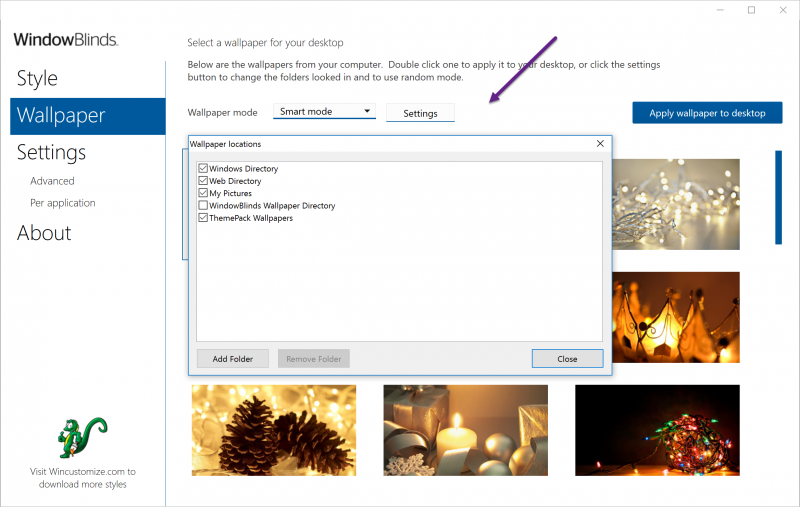
Task: Disable ThemePack Wallpapers location
Action: (x=203, y=217)
